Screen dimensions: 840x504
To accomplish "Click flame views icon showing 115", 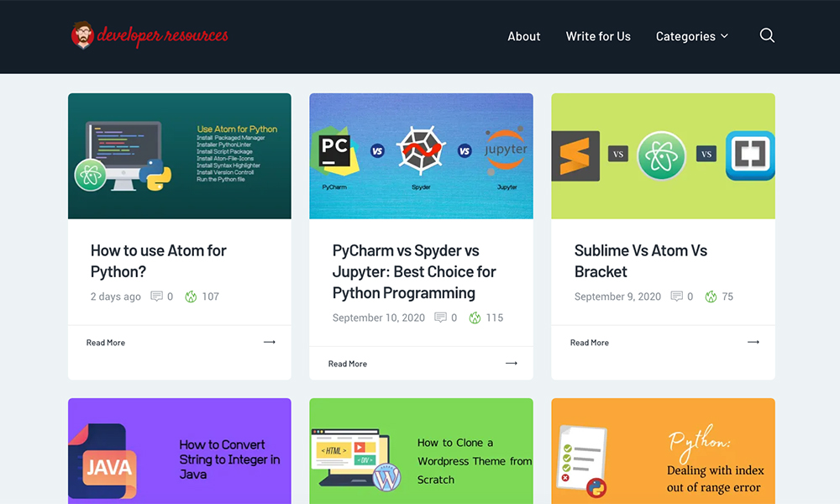I will 475,318.
